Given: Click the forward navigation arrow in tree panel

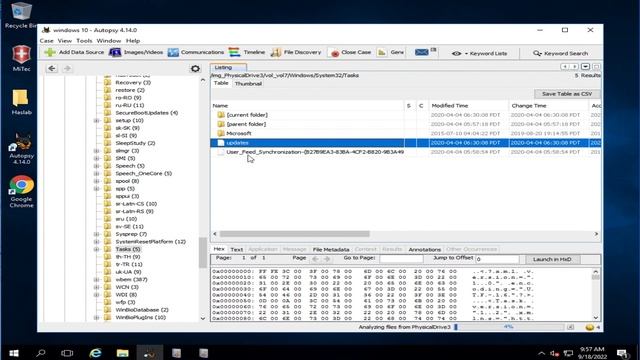Looking at the screenshot, I should 67,68.
